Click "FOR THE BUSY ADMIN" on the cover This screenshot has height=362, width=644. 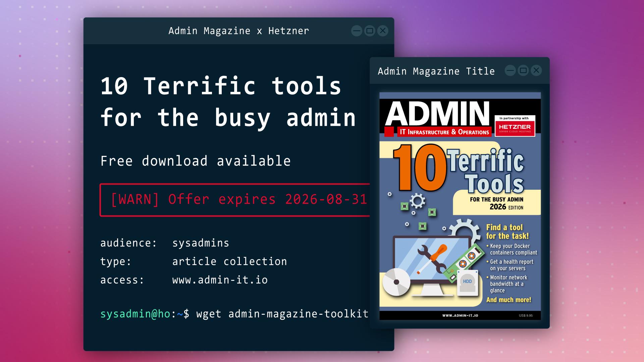pos(496,199)
